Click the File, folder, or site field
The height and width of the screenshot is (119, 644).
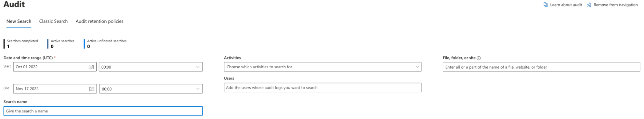point(541,67)
